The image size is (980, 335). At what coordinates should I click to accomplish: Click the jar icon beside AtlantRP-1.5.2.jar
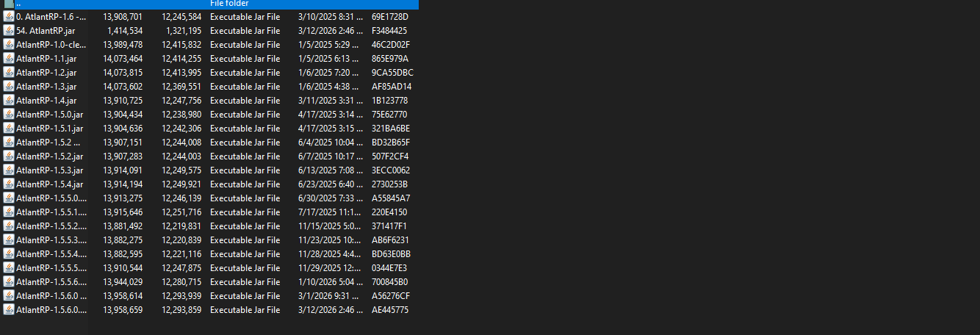(9, 156)
